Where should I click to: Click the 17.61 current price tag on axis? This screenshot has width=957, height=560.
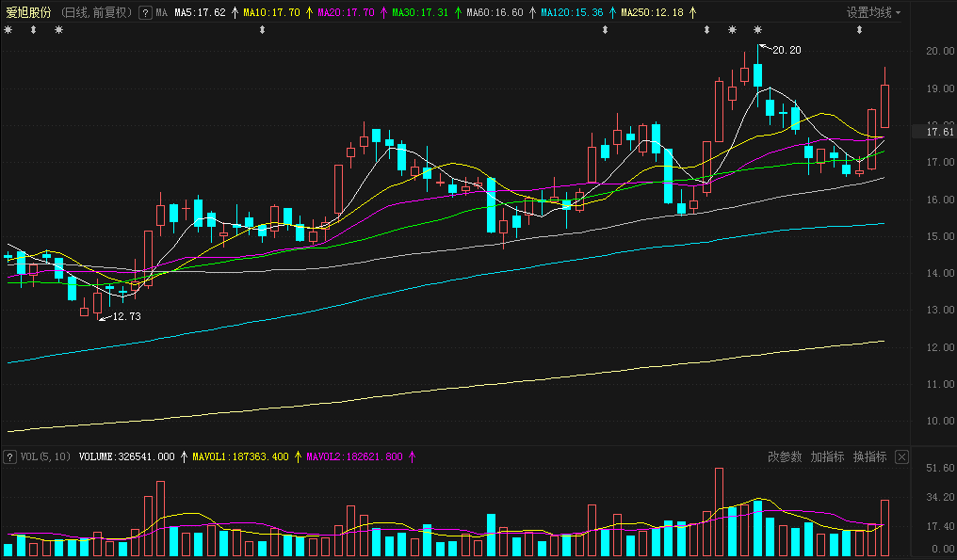pyautogui.click(x=936, y=133)
